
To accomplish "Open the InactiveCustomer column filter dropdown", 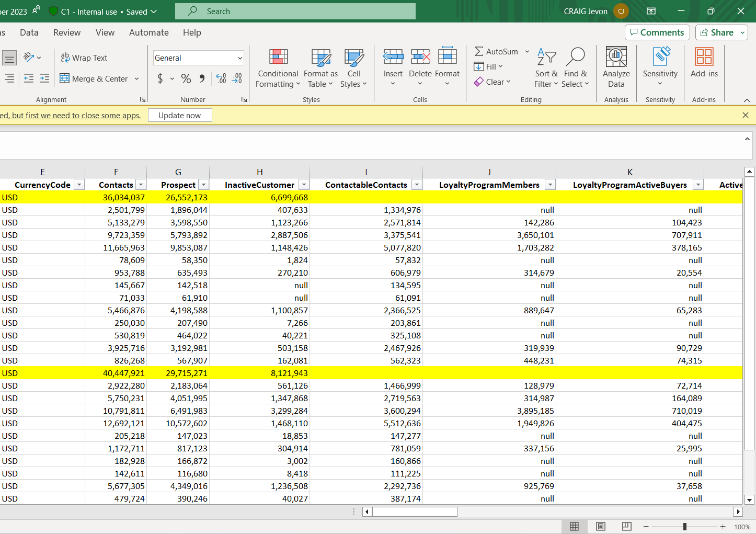I will pos(304,185).
